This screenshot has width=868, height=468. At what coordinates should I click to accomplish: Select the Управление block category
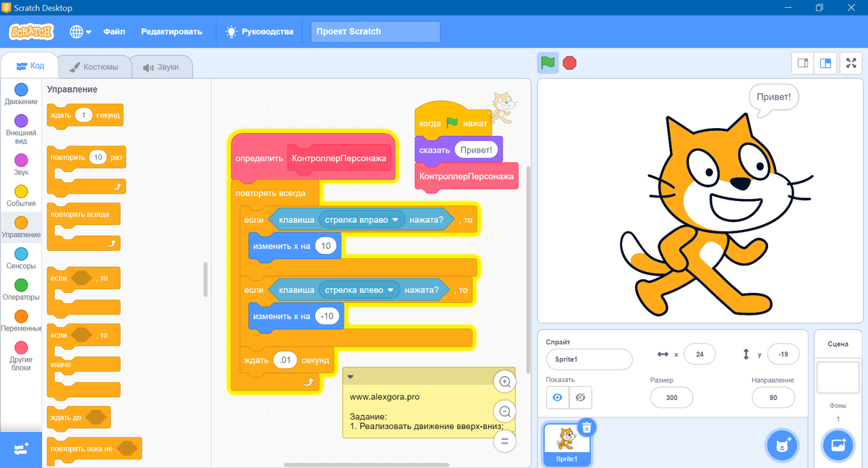[x=21, y=226]
